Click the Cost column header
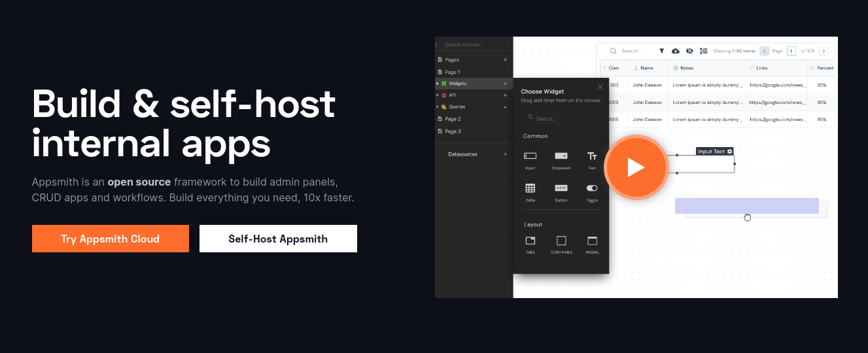Image resolution: width=868 pixels, height=353 pixels. (x=614, y=68)
